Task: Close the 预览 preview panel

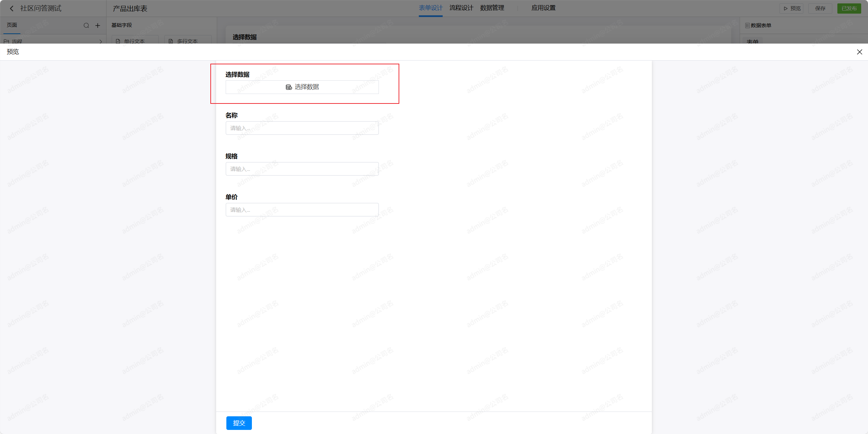Action: (x=859, y=52)
